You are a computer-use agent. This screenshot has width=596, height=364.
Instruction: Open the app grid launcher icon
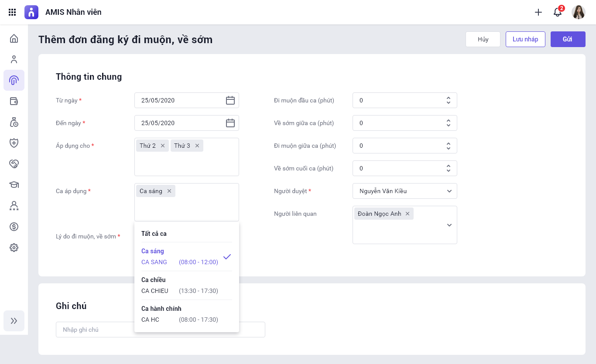coord(12,12)
